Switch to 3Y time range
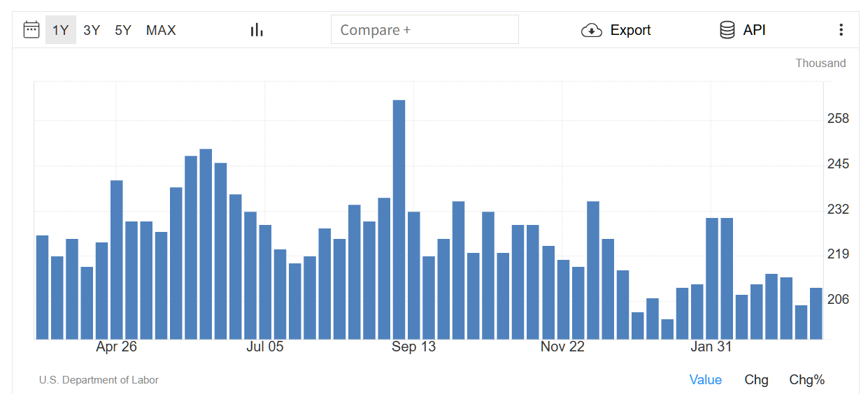868x394 pixels. (x=92, y=30)
